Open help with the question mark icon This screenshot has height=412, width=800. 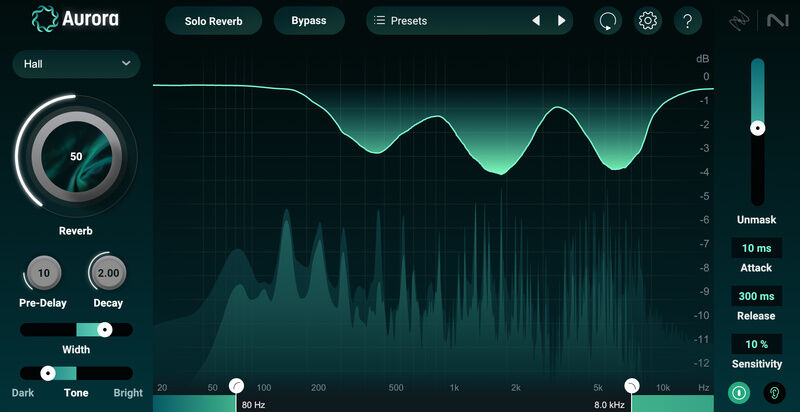pyautogui.click(x=688, y=21)
